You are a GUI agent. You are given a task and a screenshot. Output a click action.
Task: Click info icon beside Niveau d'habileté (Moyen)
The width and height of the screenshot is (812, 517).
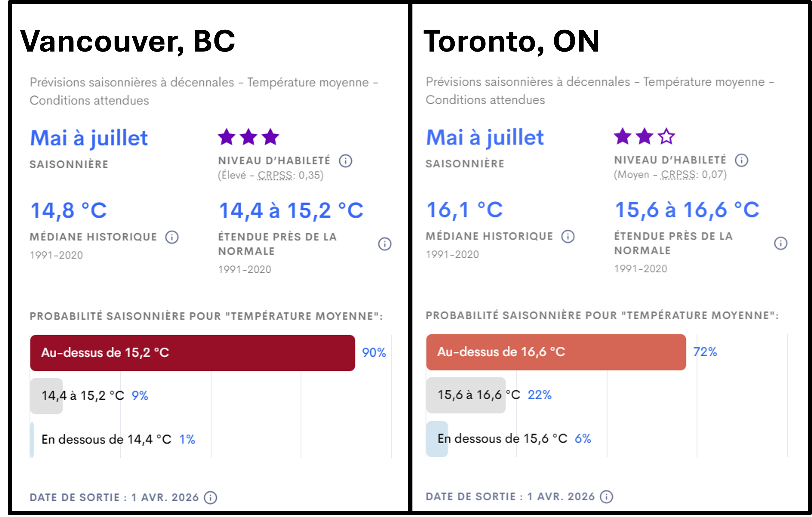tap(741, 160)
